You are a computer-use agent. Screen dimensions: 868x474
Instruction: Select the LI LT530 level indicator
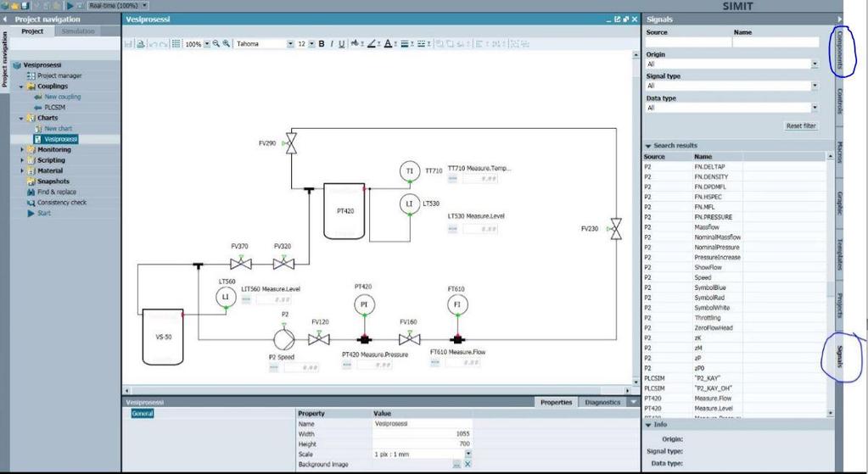pyautogui.click(x=410, y=204)
